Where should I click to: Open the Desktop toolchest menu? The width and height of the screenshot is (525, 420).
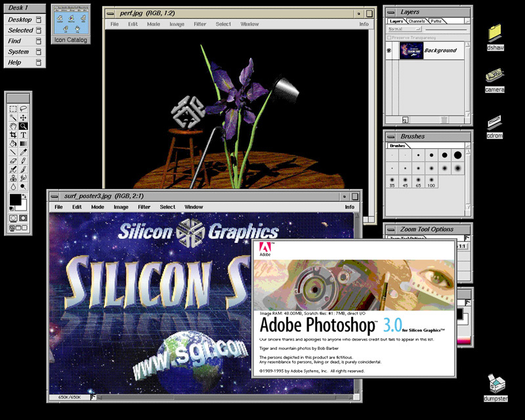24,20
